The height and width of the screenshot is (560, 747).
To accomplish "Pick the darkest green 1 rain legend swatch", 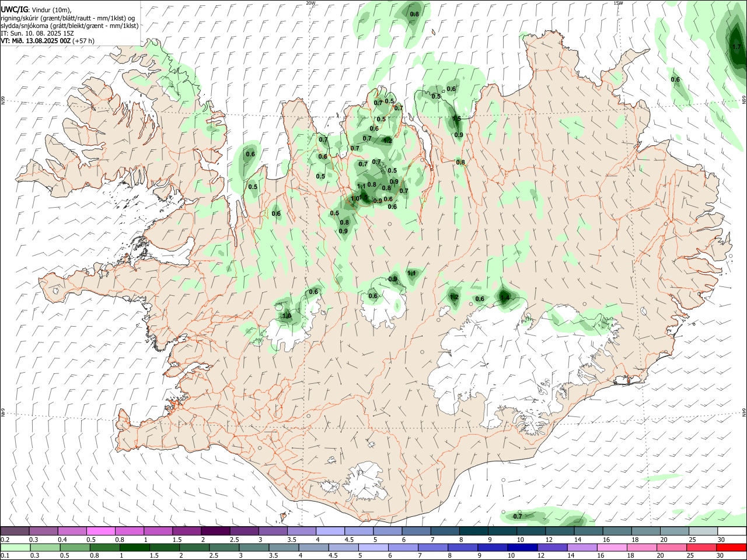I will click(135, 547).
